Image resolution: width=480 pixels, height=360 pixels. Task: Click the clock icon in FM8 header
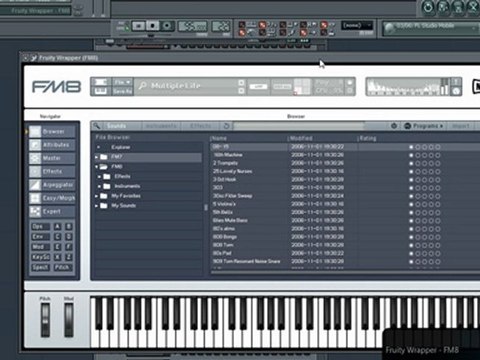click(x=456, y=91)
